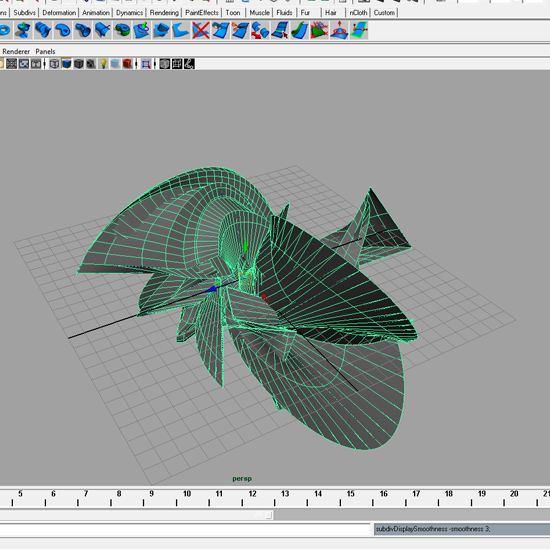Click frame 7 on the time slider

tap(86, 494)
